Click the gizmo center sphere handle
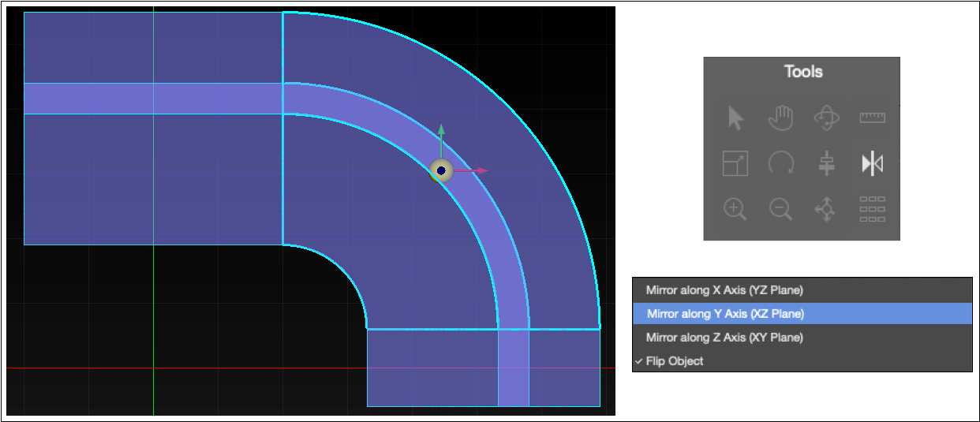 coord(441,170)
